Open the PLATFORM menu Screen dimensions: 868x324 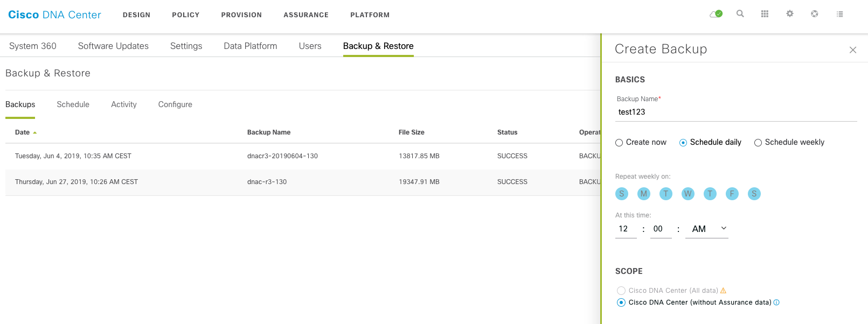(x=370, y=15)
